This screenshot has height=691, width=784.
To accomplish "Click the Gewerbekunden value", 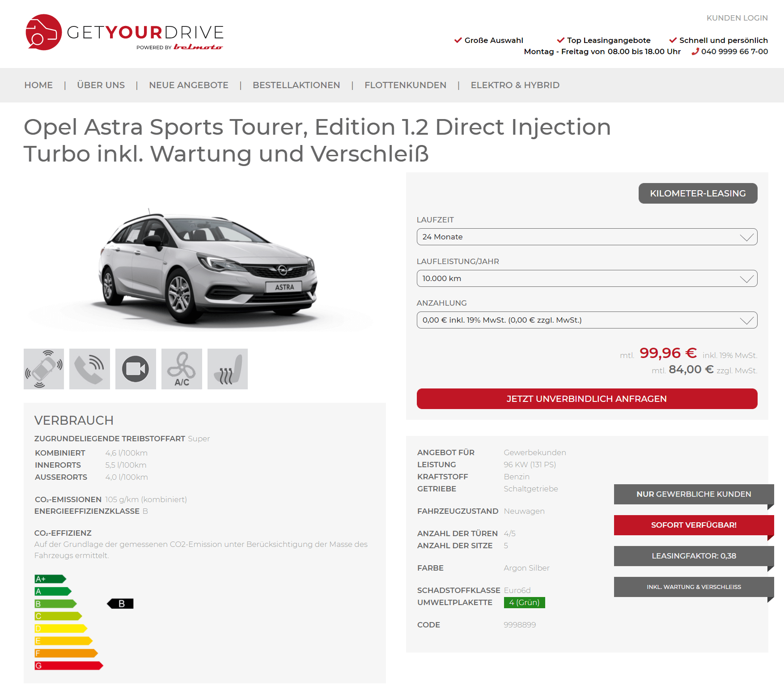I will point(535,452).
